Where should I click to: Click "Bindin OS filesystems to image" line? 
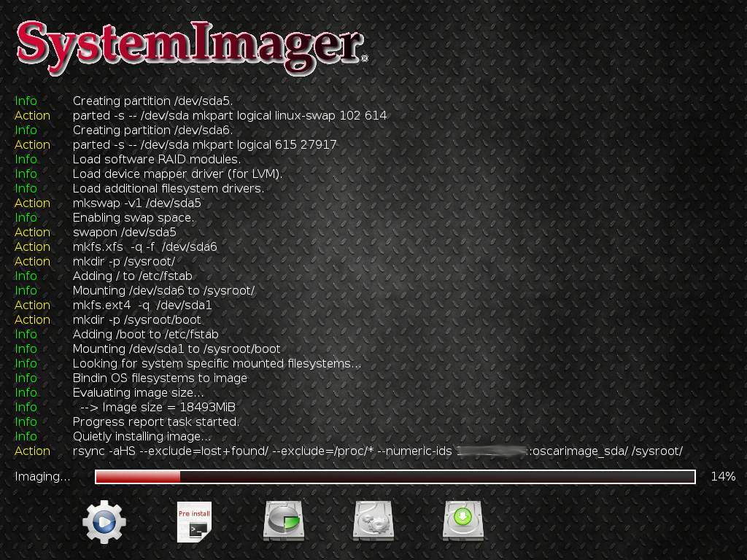(160, 378)
